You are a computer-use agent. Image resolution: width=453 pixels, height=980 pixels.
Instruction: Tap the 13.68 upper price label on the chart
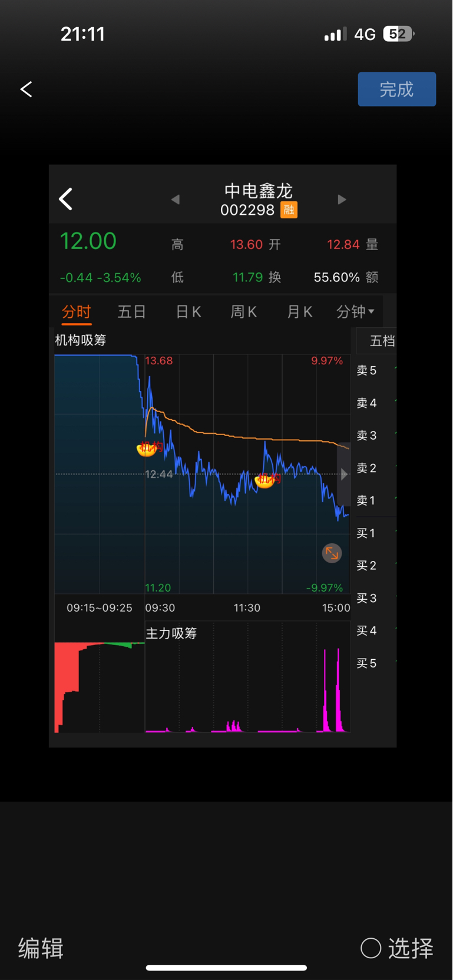(159, 361)
